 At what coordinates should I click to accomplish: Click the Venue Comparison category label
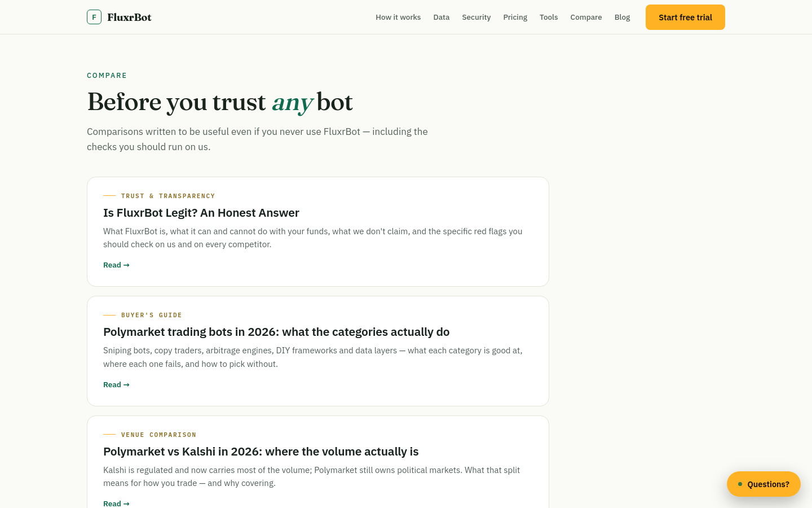159,435
